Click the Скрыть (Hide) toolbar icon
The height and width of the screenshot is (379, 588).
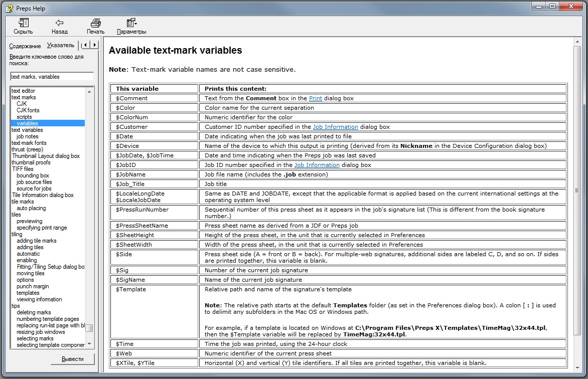23,23
